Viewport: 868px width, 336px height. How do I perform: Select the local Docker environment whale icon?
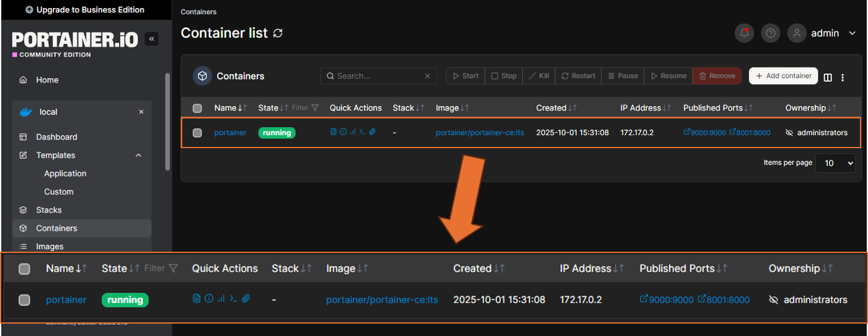click(25, 112)
